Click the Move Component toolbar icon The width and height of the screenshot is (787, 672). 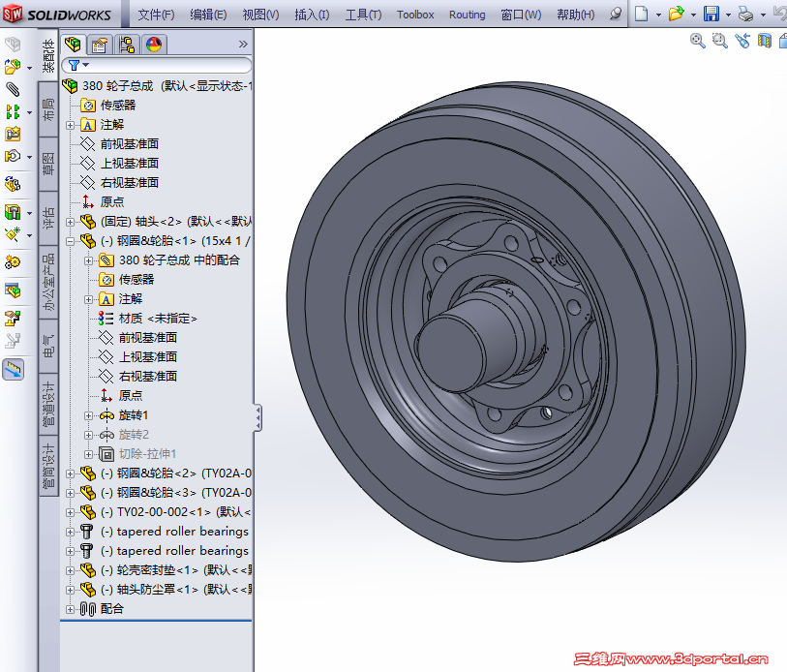(x=13, y=156)
